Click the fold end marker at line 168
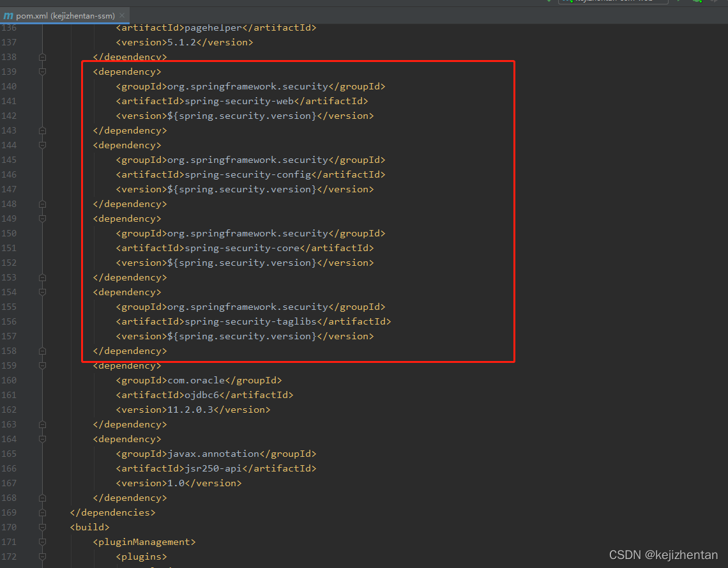Screen dimensions: 728x568 [x=42, y=498]
